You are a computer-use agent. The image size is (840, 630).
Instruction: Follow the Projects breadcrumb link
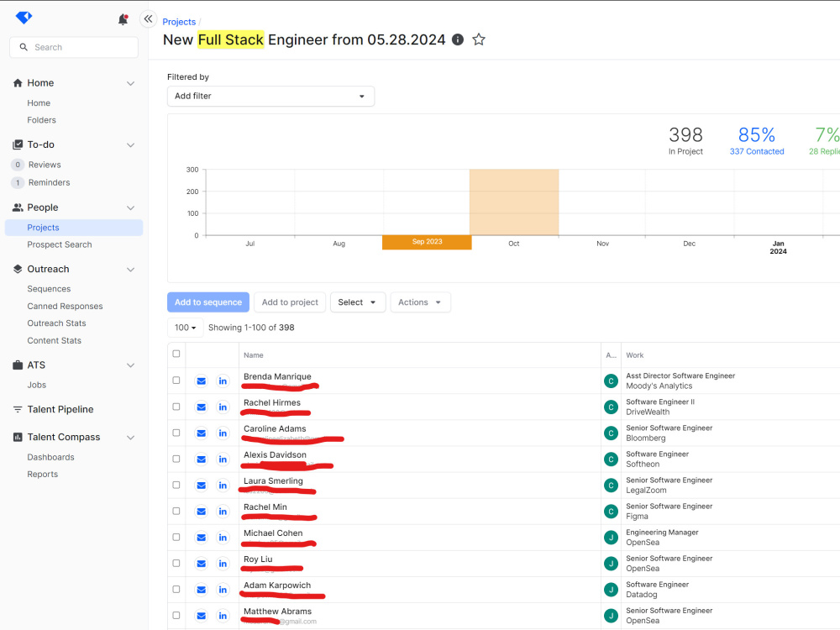click(x=179, y=22)
